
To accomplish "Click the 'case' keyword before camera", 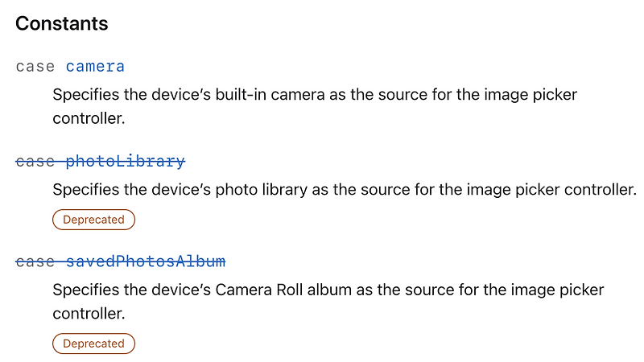I will click(x=35, y=67).
